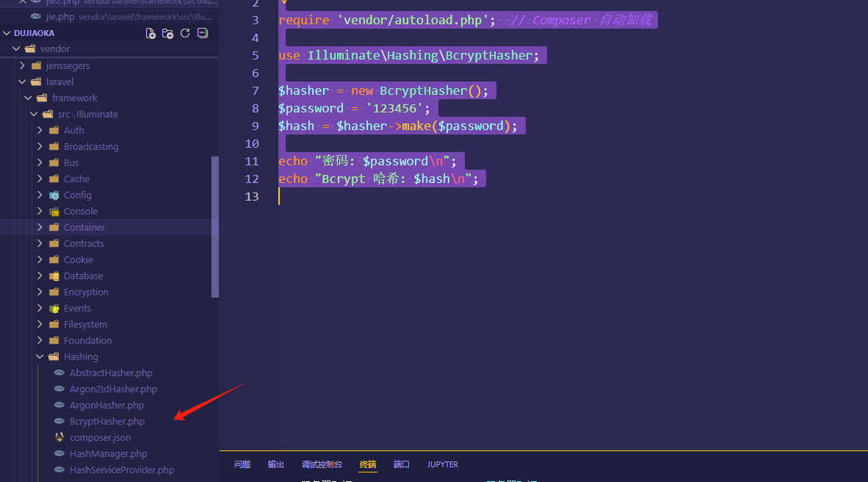Collapse the Hashing folder

click(x=80, y=357)
